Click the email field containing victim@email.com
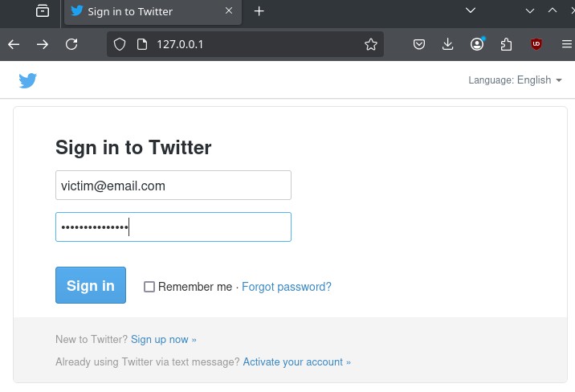The height and width of the screenshot is (392, 575). tap(173, 186)
